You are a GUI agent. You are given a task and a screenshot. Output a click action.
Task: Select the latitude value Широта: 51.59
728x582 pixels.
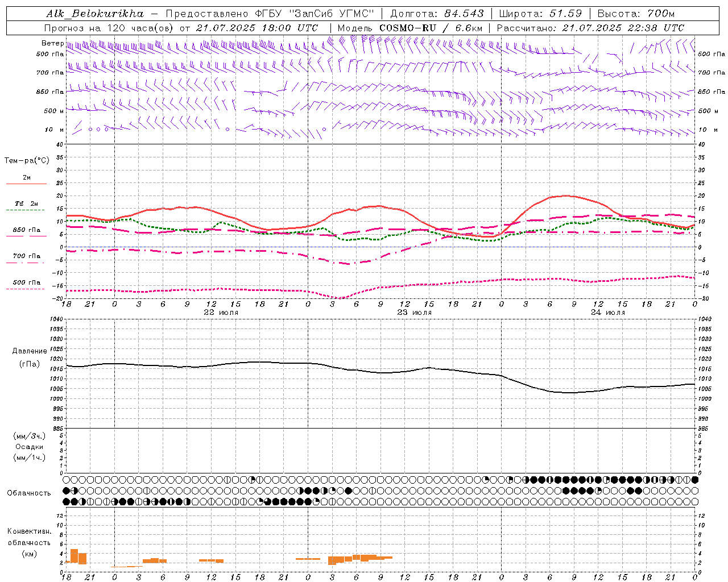540,14
